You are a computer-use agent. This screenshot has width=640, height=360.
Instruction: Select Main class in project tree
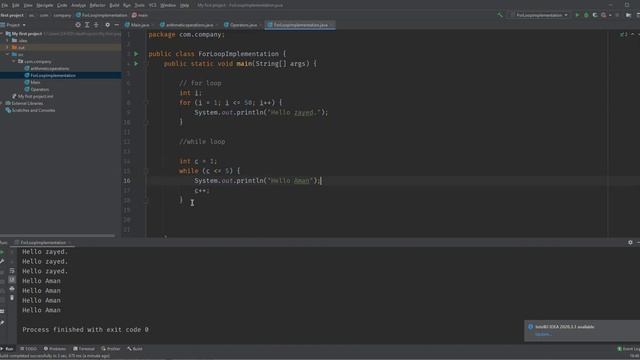click(x=35, y=82)
